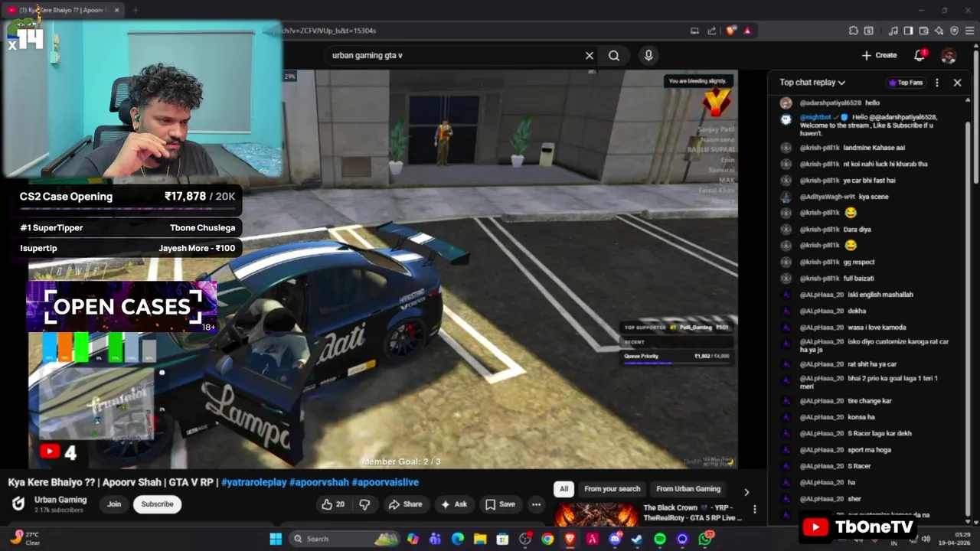Open the weather widget showing 27°C
This screenshot has width=980, height=551.
(25, 538)
